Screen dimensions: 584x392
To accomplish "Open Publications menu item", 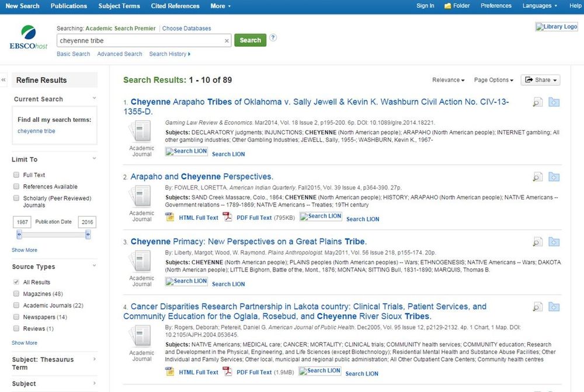I will click(x=69, y=6).
